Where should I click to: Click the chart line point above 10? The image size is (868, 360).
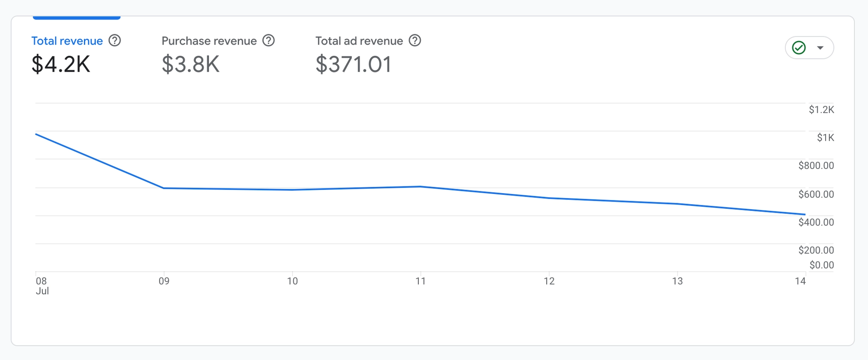pos(292,190)
